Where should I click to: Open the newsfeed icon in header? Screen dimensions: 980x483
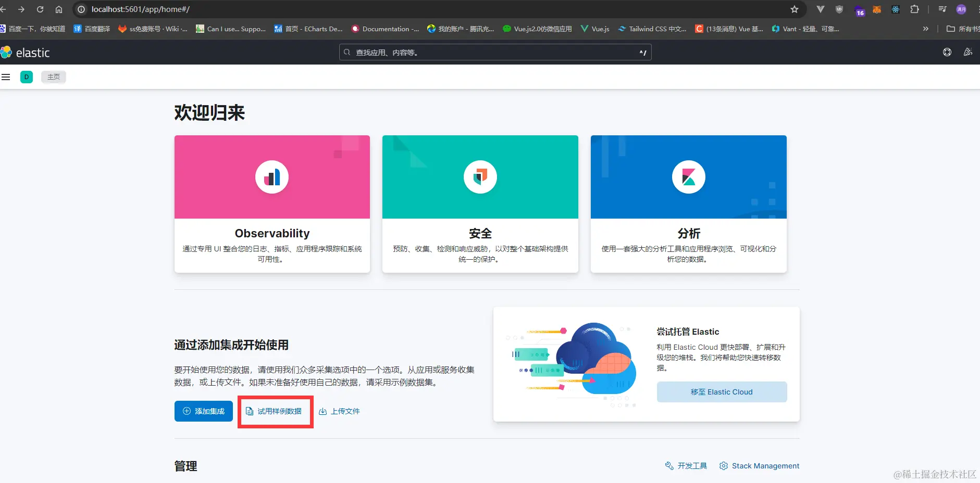968,52
